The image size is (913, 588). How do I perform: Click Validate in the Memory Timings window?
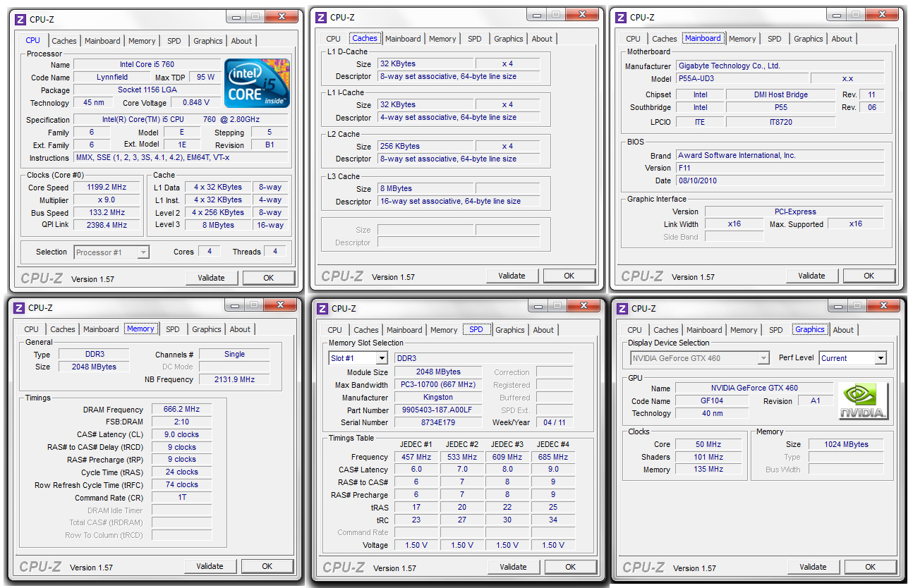pos(210,566)
